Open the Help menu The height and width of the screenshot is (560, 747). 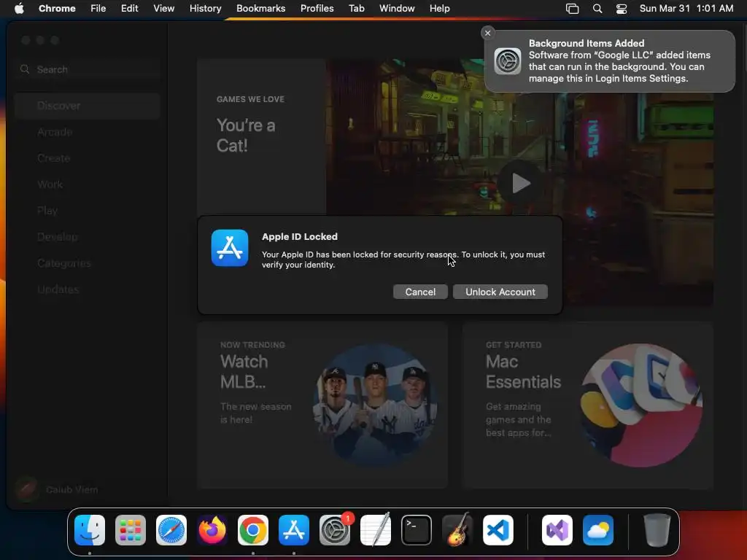coord(439,9)
